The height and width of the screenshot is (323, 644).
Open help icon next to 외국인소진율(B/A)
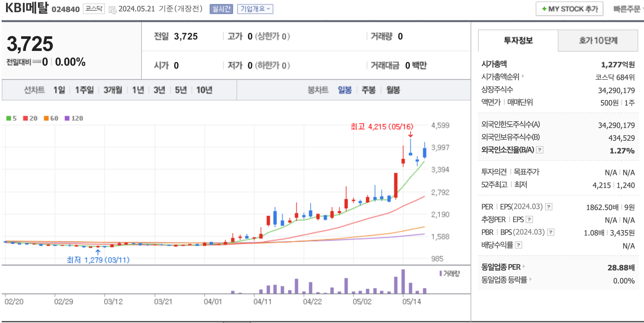click(540, 150)
